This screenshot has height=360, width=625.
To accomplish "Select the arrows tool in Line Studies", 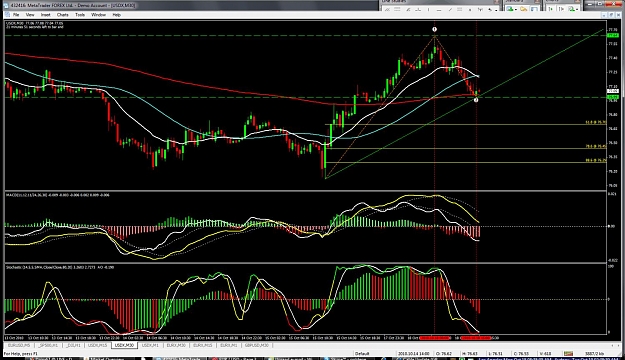I will [489, 10].
